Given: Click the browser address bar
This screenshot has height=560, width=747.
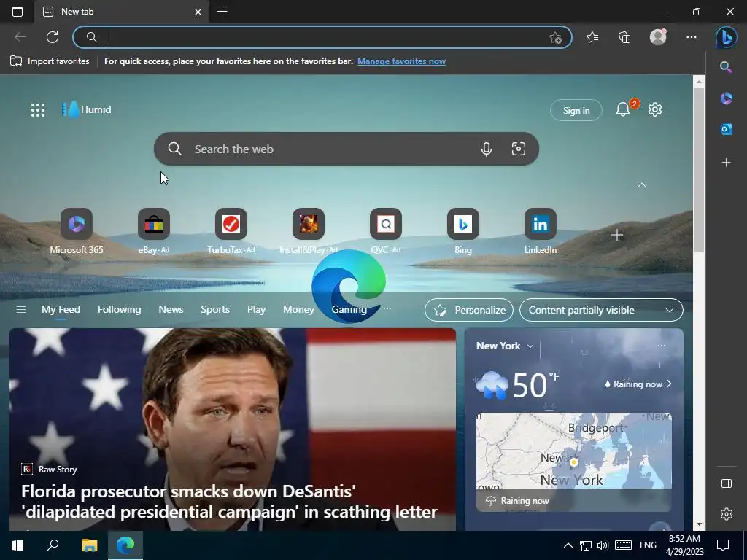Looking at the screenshot, I should [322, 37].
